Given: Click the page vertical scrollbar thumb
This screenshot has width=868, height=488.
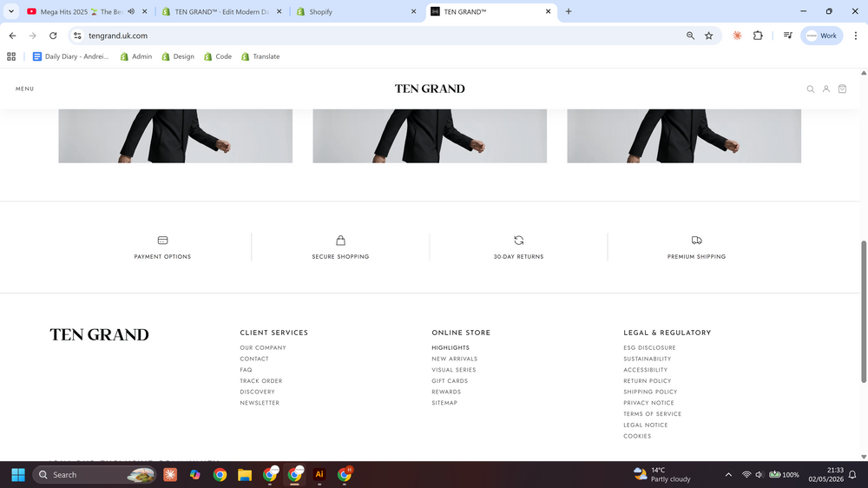Looking at the screenshot, I should [864, 312].
